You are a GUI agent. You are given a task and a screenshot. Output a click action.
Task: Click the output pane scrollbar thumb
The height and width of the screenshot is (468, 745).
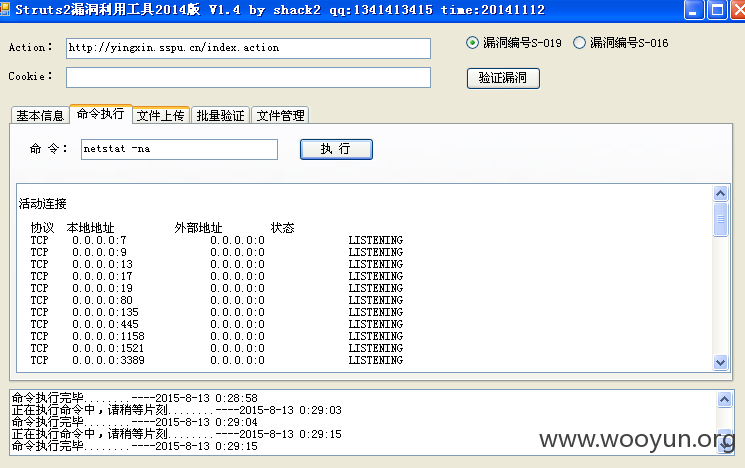pyautogui.click(x=720, y=219)
